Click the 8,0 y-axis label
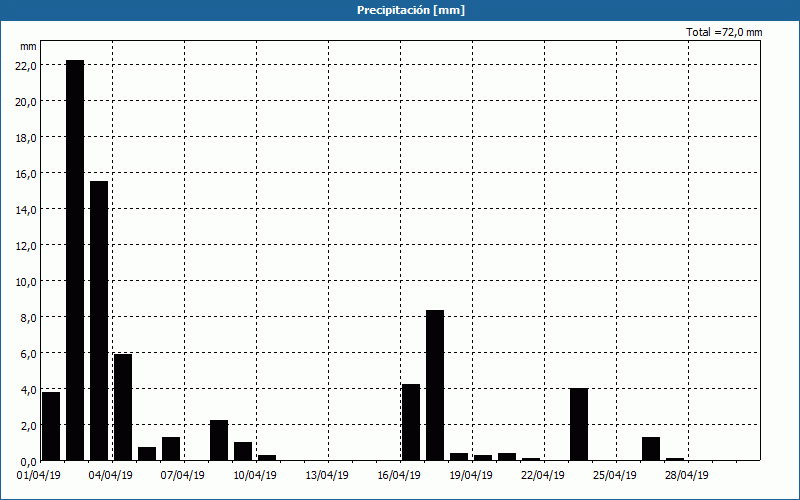Image resolution: width=800 pixels, height=500 pixels. pyautogui.click(x=29, y=317)
